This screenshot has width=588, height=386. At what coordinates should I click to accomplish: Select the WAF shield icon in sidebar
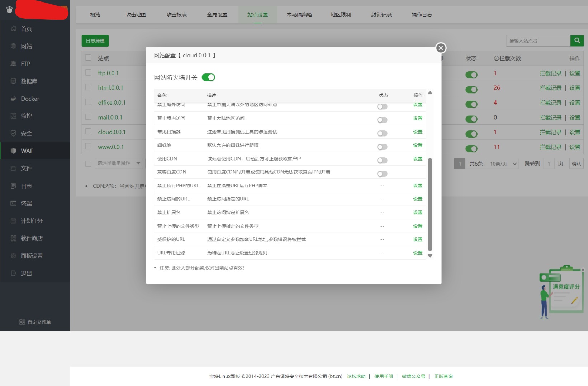14,151
